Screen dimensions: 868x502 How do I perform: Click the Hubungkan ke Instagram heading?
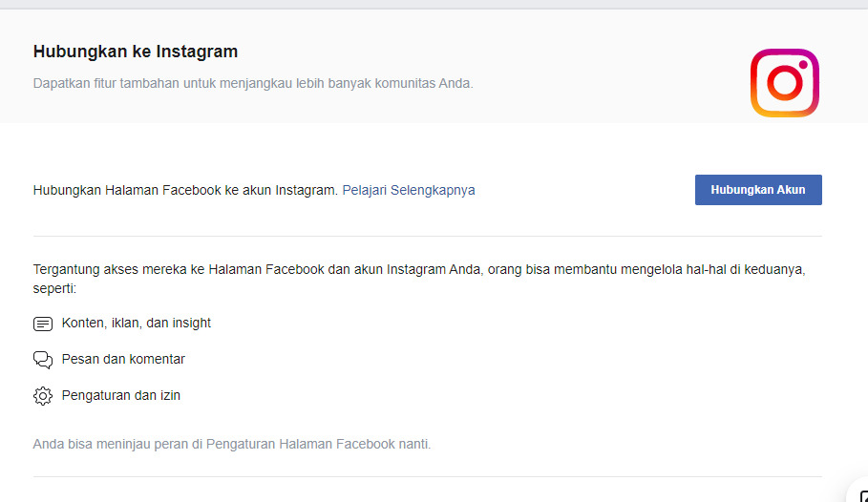click(136, 52)
